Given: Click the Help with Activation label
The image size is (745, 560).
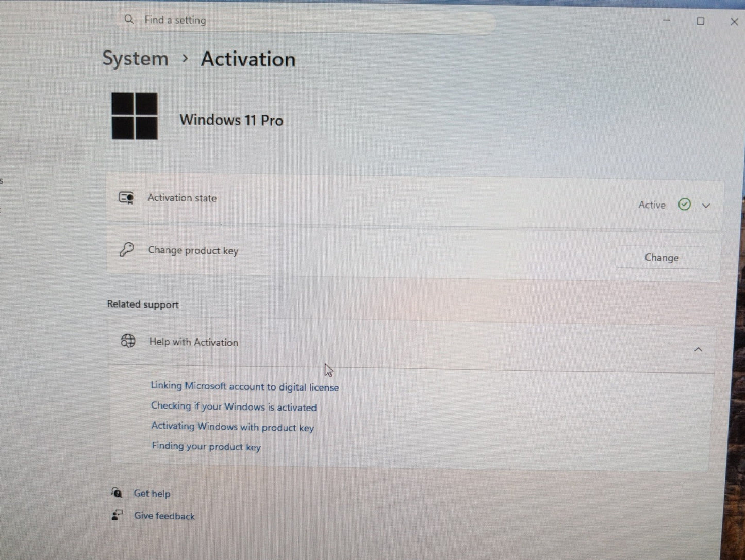Looking at the screenshot, I should 194,342.
